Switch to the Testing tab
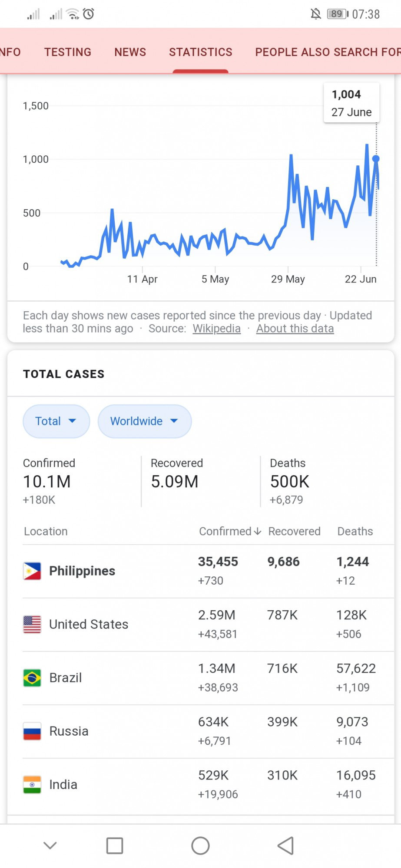The width and height of the screenshot is (401, 868). click(68, 52)
